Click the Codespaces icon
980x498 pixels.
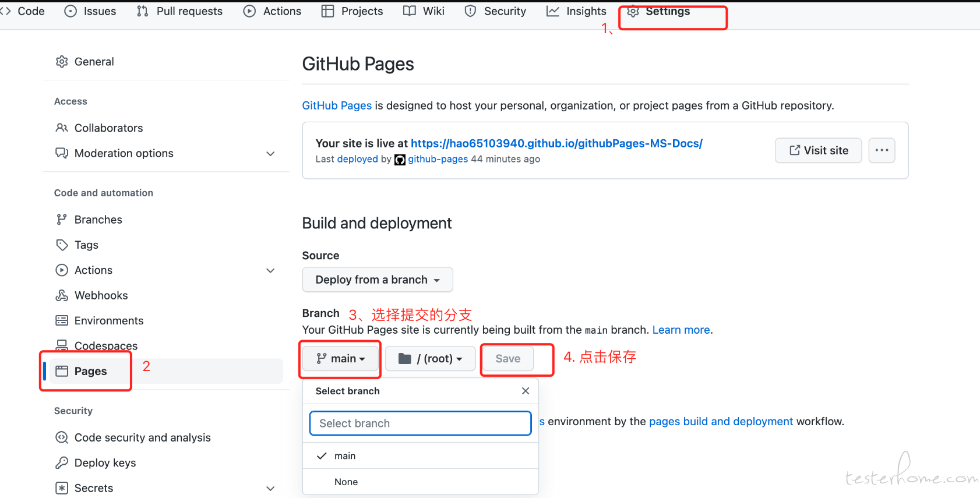click(x=62, y=345)
